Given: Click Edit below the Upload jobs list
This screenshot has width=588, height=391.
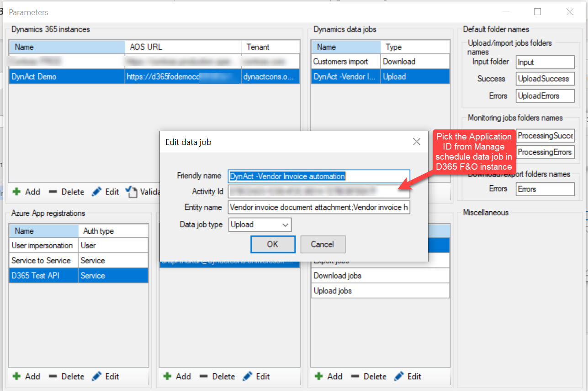Looking at the screenshot, I should point(408,376).
